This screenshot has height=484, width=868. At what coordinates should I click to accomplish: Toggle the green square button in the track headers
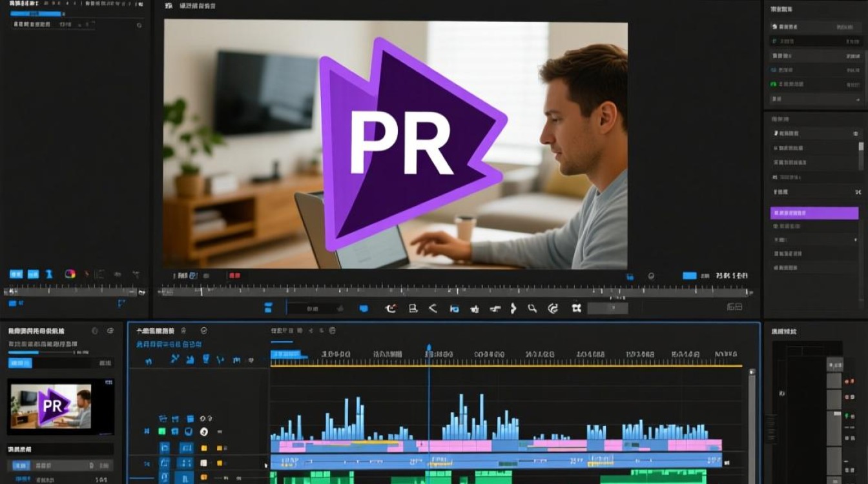[162, 432]
